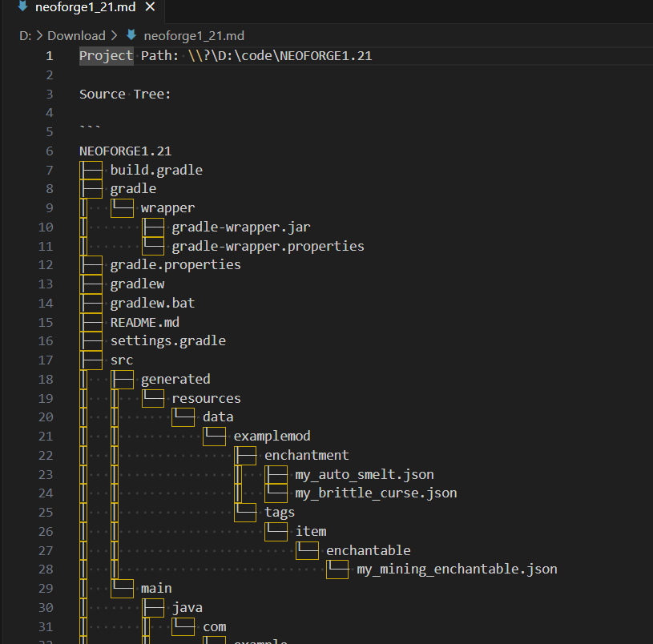The width and height of the screenshot is (653, 644).
Task: Click the markdown file icon in the tab
Action: tap(22, 6)
